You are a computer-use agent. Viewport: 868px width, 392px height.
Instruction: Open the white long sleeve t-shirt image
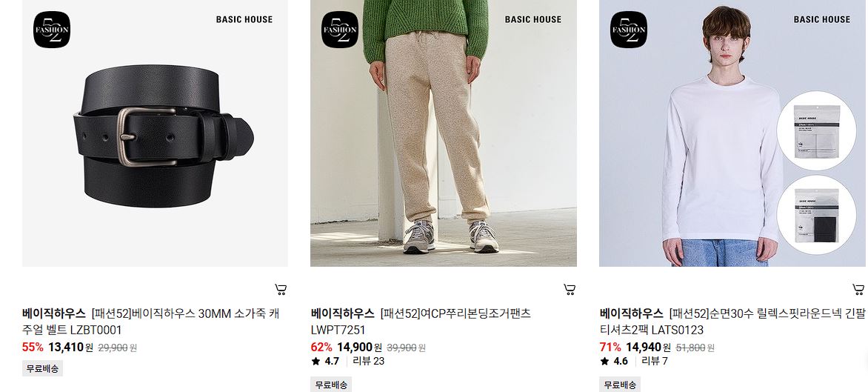(733, 133)
